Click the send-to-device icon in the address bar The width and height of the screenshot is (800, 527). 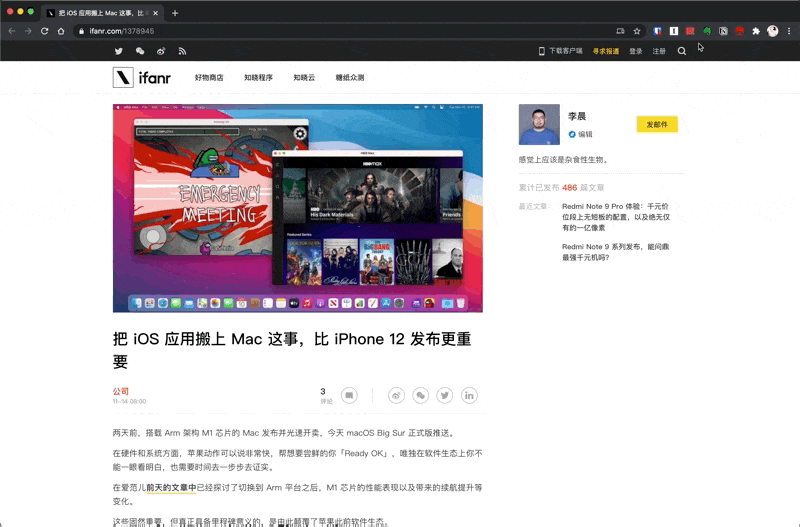point(620,31)
